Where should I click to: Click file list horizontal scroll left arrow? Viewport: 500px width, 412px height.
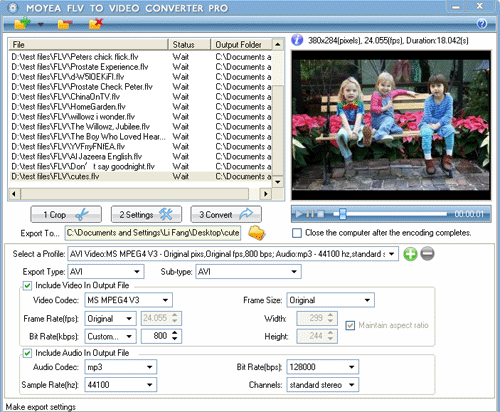coord(14,194)
